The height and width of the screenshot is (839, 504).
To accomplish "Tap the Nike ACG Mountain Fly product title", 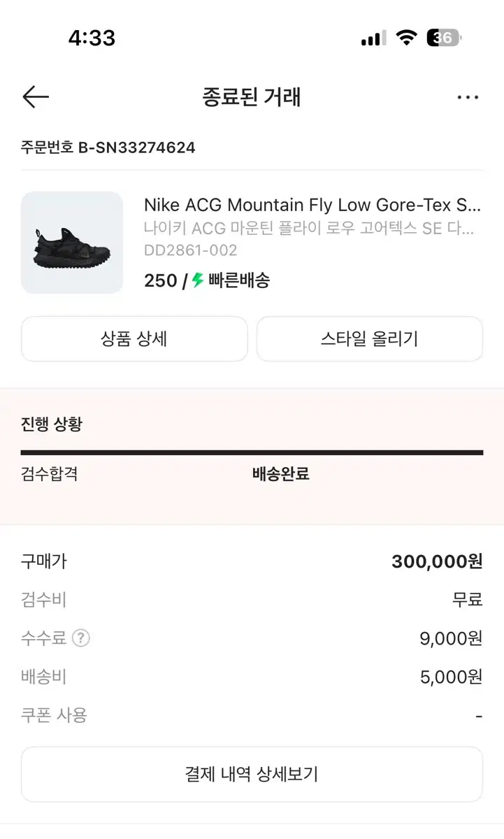I will (312, 205).
